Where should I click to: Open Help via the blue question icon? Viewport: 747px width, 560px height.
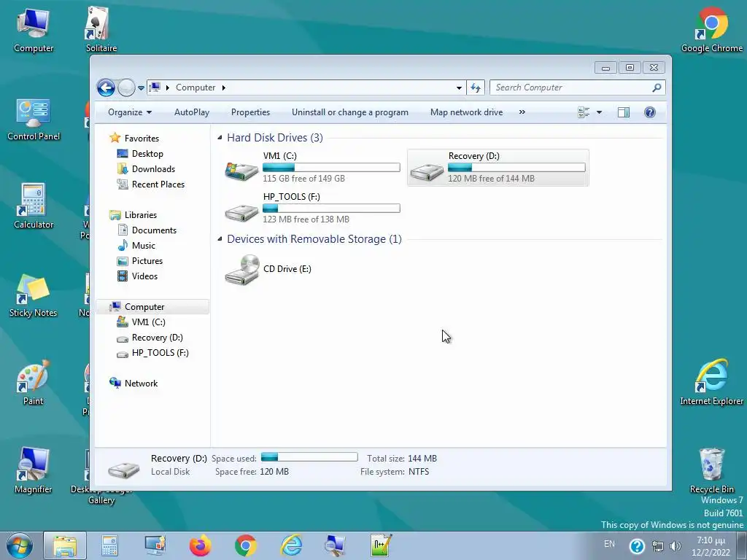pyautogui.click(x=650, y=112)
